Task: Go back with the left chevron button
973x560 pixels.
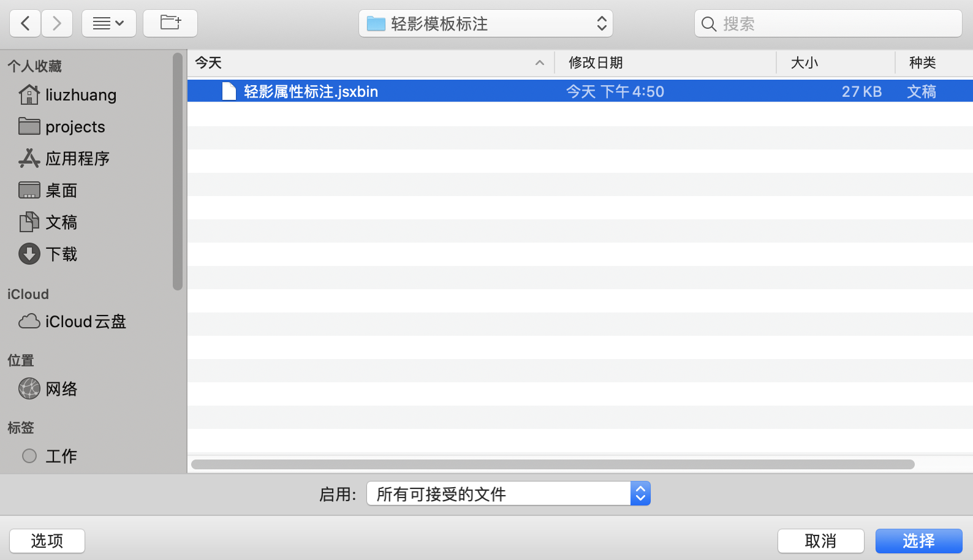Action: pyautogui.click(x=25, y=23)
